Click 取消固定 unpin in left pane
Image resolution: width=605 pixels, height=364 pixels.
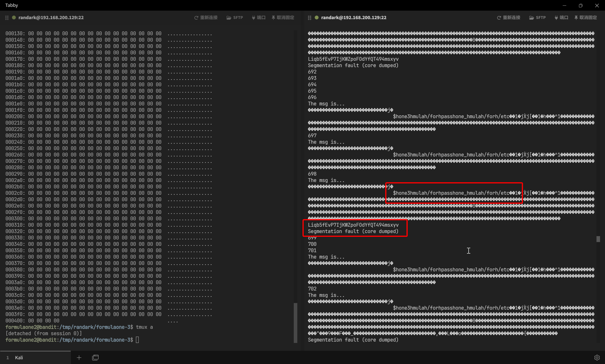283,18
